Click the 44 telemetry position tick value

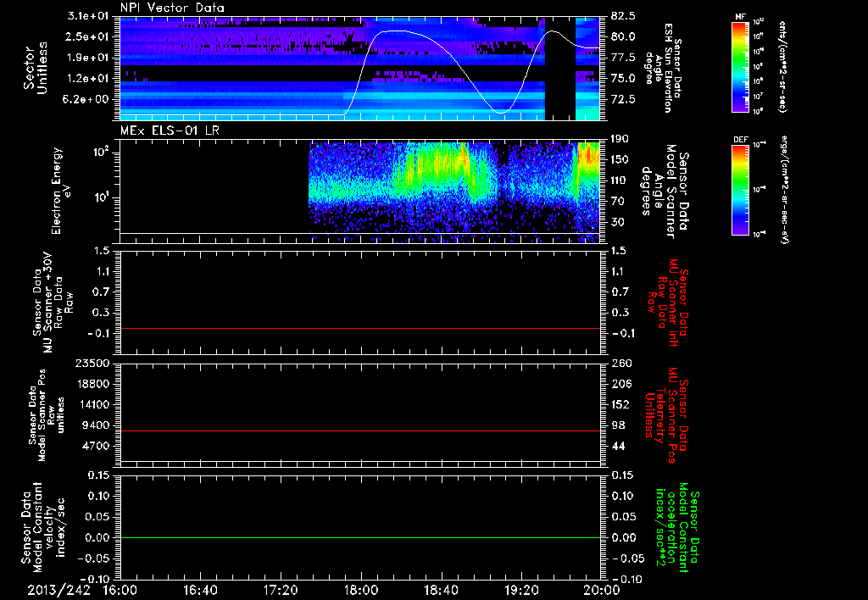(618, 446)
